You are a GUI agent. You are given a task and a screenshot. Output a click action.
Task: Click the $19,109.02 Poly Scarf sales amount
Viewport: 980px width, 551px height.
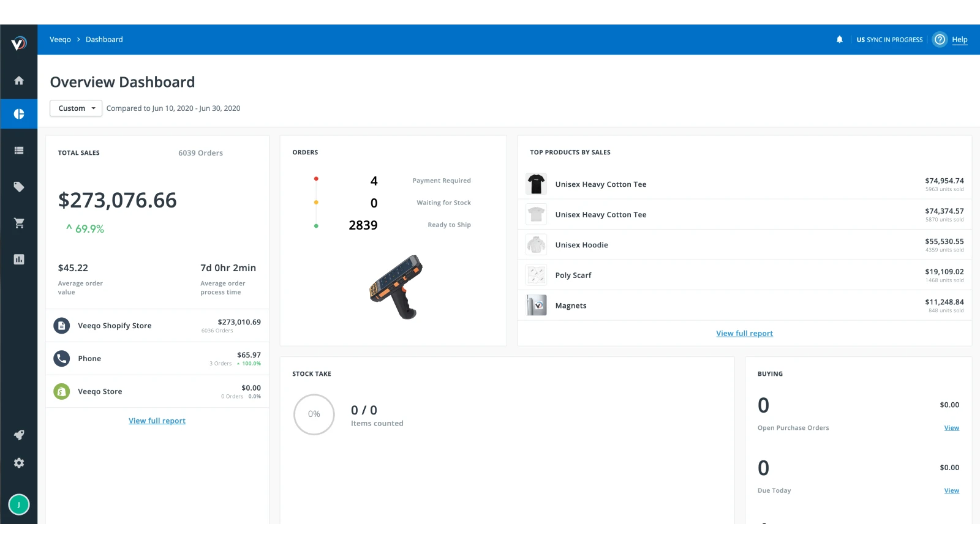point(944,272)
